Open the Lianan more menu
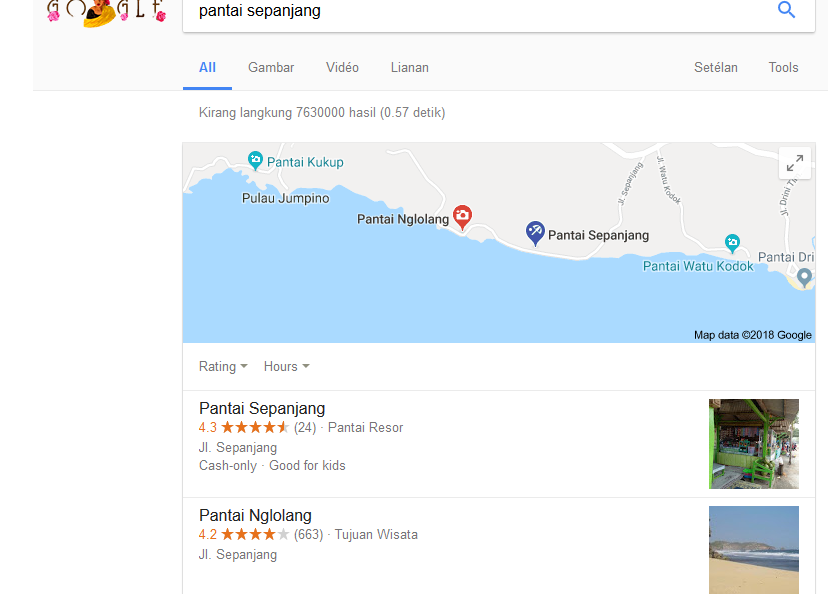 point(410,68)
